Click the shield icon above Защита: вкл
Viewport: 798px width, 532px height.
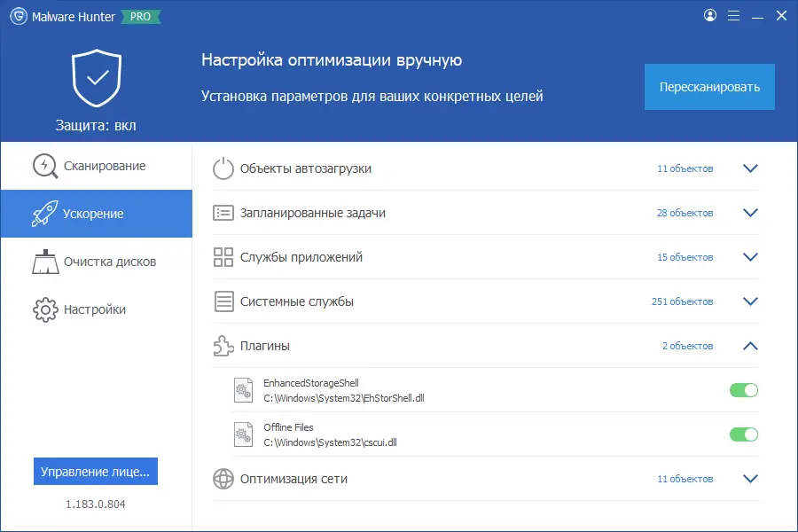(x=98, y=79)
